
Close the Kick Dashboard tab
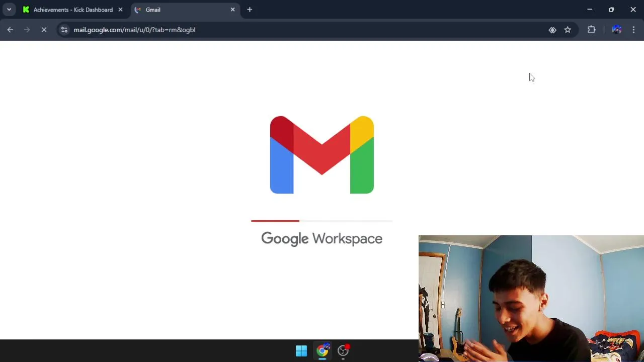[x=120, y=10]
